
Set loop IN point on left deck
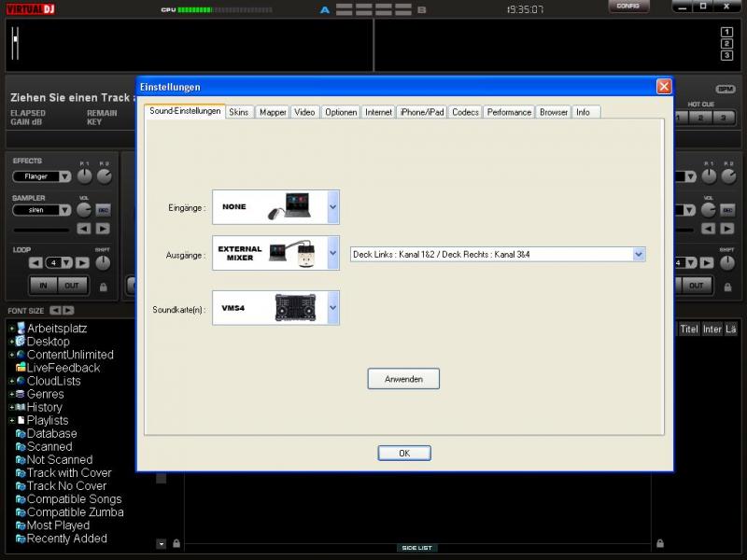tap(42, 286)
